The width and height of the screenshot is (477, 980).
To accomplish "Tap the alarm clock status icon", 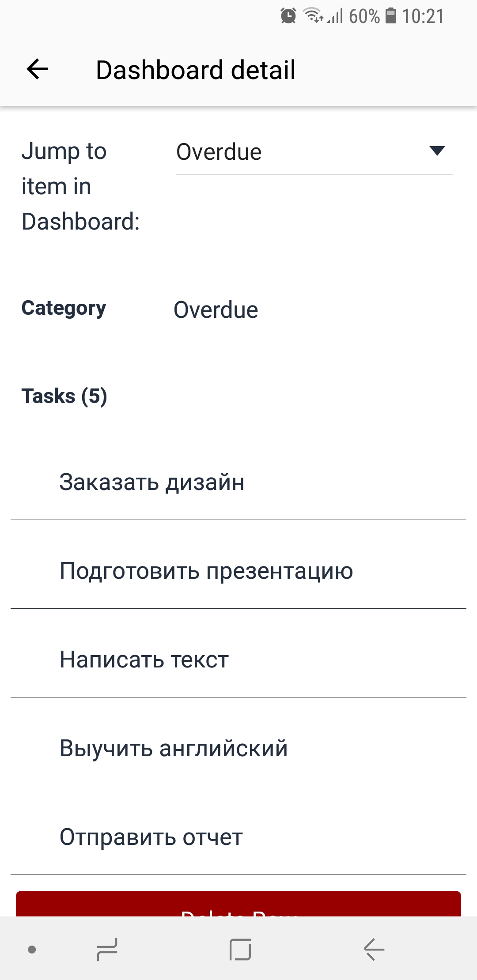I will (288, 16).
